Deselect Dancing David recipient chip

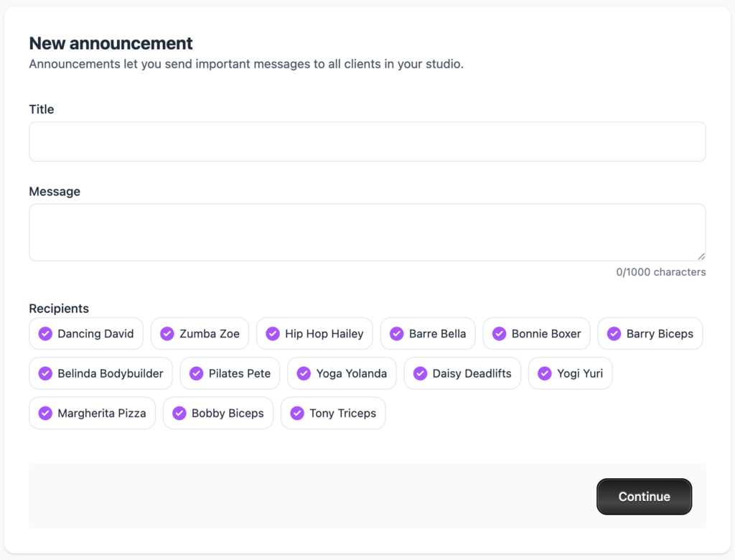(x=86, y=334)
